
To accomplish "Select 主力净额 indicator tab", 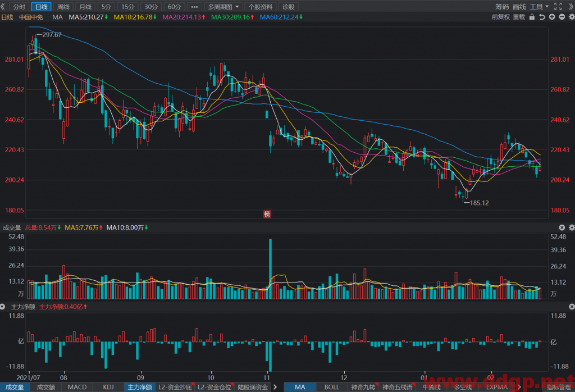I will point(140,387).
